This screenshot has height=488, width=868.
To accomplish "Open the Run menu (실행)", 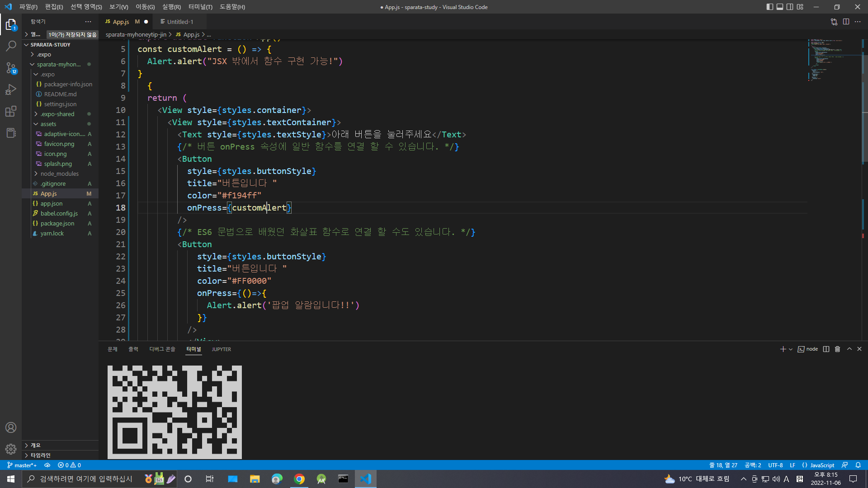I will [x=172, y=7].
